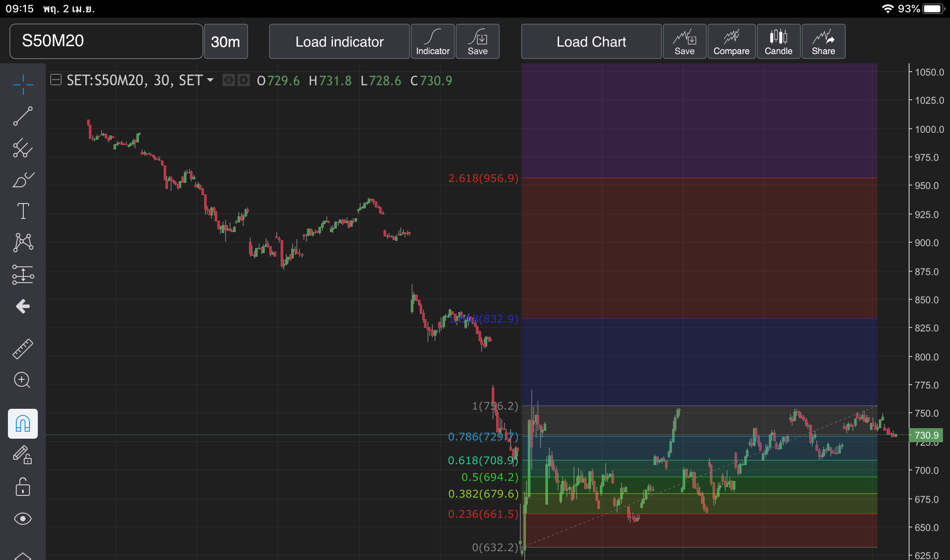Hide all drawings with eye icon
The image size is (950, 560).
[x=23, y=519]
